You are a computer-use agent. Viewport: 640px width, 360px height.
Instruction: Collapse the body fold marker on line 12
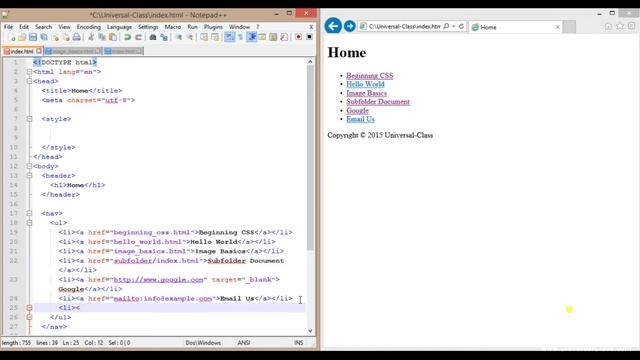tap(29, 166)
